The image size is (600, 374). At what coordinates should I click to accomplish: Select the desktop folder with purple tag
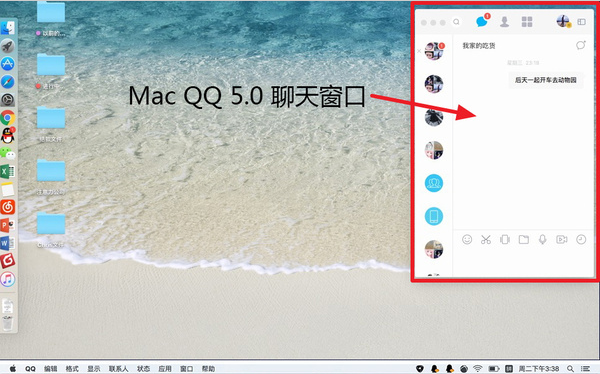coord(51,13)
